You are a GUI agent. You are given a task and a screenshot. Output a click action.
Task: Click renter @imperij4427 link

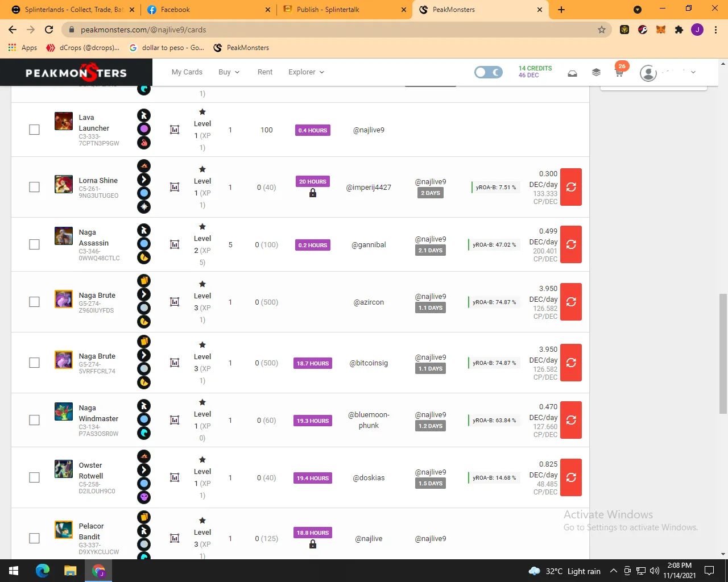point(369,187)
